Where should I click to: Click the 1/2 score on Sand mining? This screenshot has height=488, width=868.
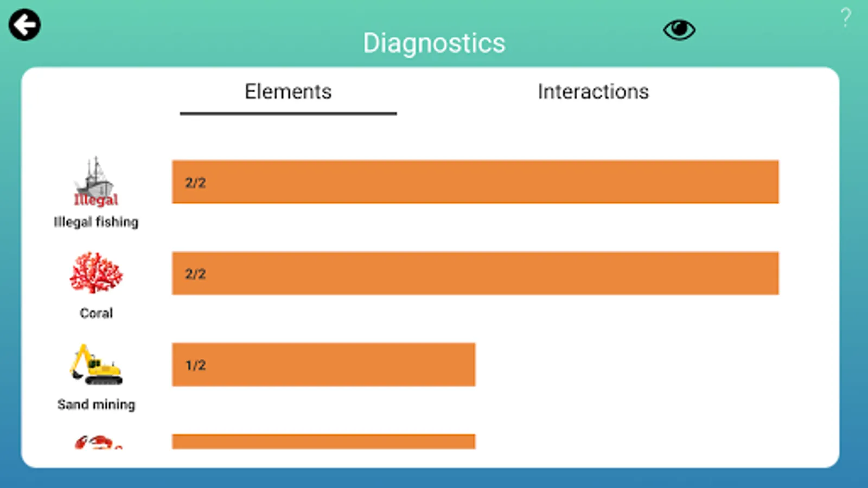[195, 365]
